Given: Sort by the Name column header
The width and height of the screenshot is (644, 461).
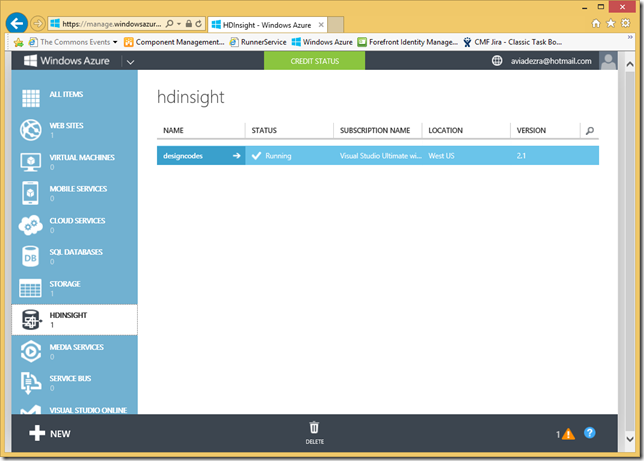Looking at the screenshot, I should click(x=173, y=130).
